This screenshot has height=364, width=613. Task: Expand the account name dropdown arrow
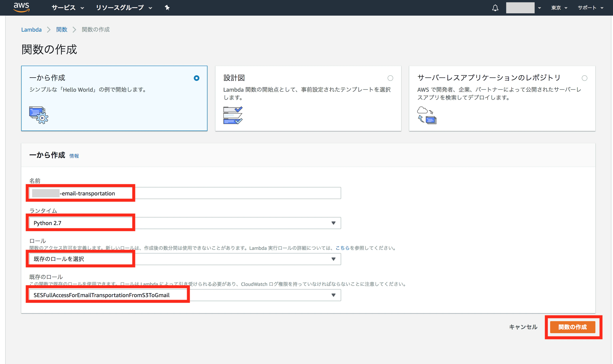540,8
